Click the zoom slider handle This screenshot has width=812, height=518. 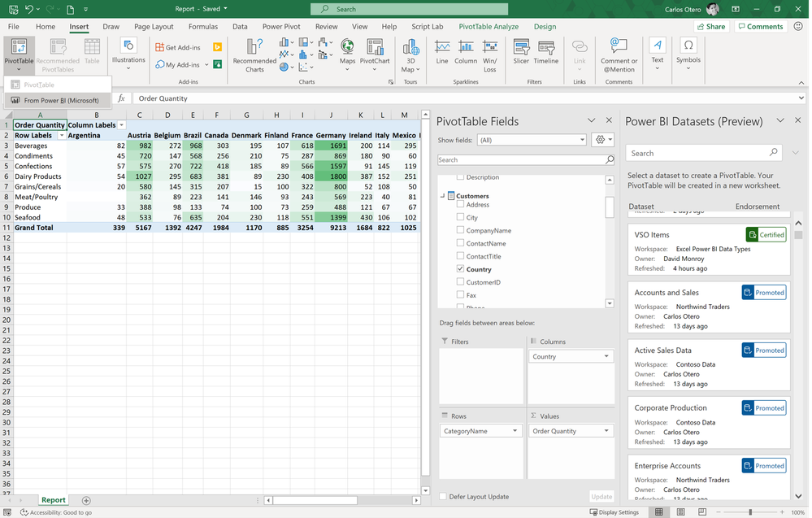[750, 511]
